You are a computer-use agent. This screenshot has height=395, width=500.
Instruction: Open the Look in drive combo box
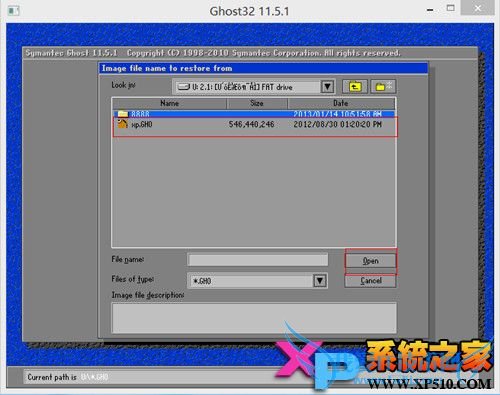(254, 87)
